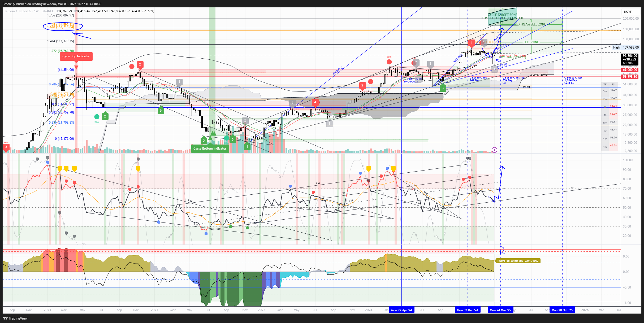Image resolution: width=644 pixels, height=323 pixels.
Task: Click the EXTREAM SELL ZONE text
Action: coord(531,24)
